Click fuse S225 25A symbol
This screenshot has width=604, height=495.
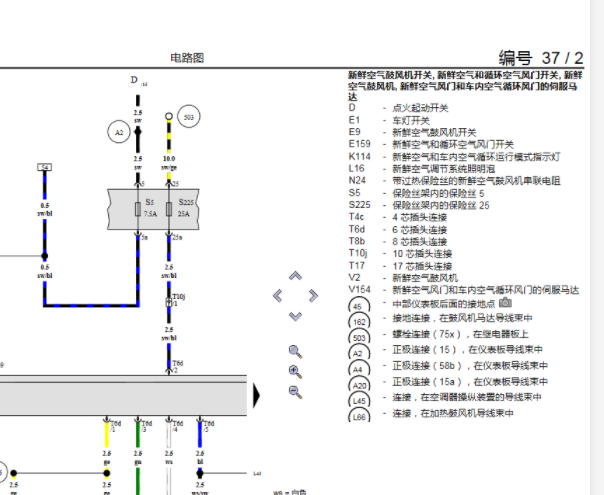169,209
